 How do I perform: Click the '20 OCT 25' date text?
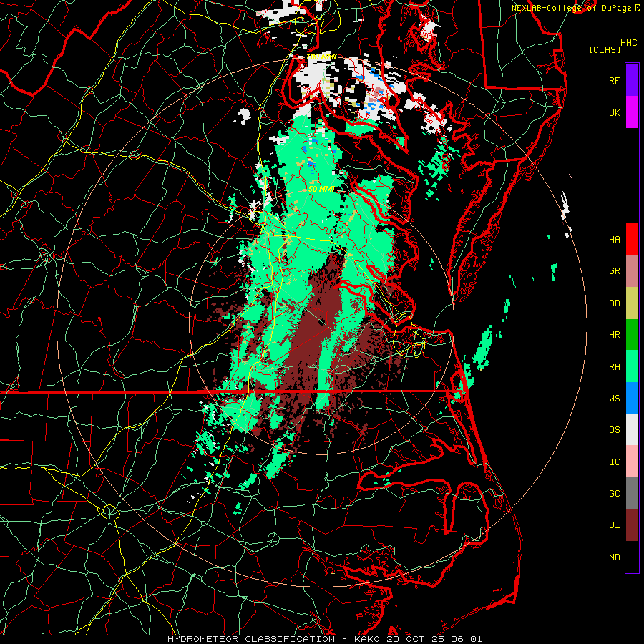415,639
